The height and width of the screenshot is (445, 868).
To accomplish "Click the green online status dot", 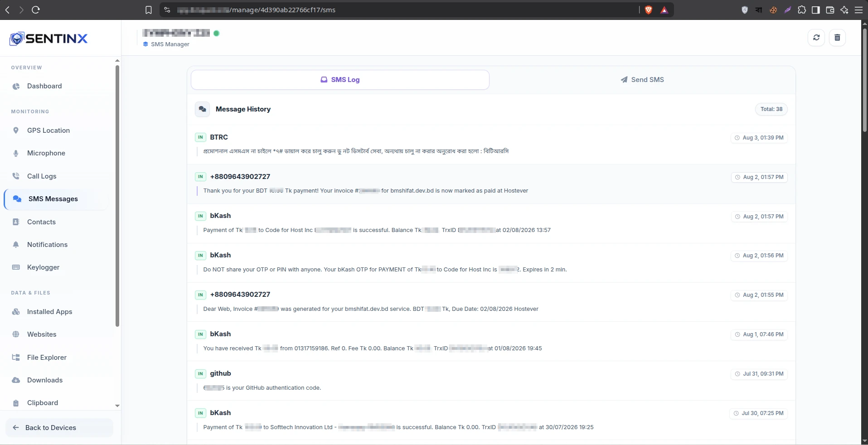I will click(217, 33).
